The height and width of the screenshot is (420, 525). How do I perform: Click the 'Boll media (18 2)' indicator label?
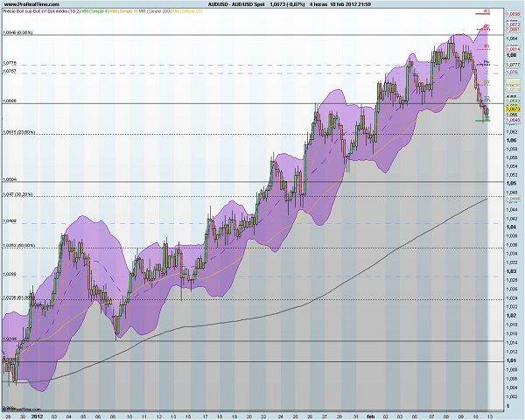[66, 11]
